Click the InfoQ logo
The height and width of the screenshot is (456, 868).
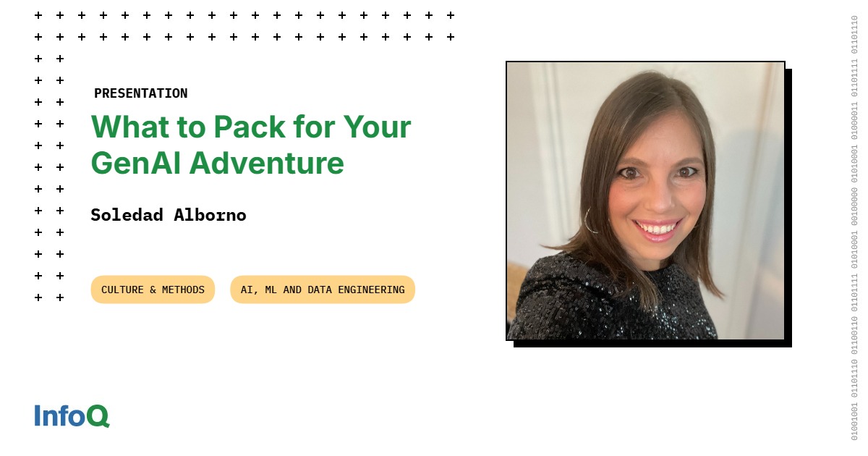pos(72,415)
